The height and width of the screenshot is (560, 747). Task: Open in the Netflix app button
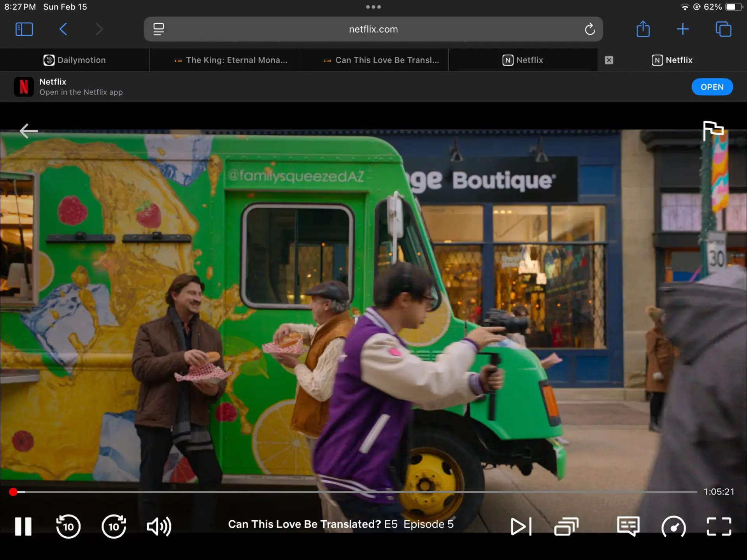[712, 87]
